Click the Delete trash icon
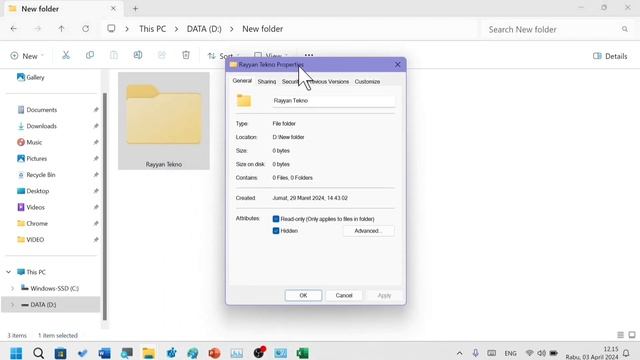The height and width of the screenshot is (360, 640). point(186,55)
